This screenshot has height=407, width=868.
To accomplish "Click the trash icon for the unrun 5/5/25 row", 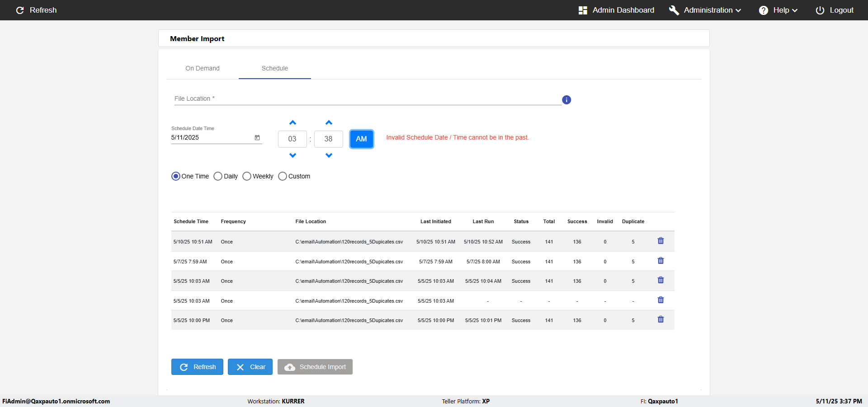I will point(660,300).
